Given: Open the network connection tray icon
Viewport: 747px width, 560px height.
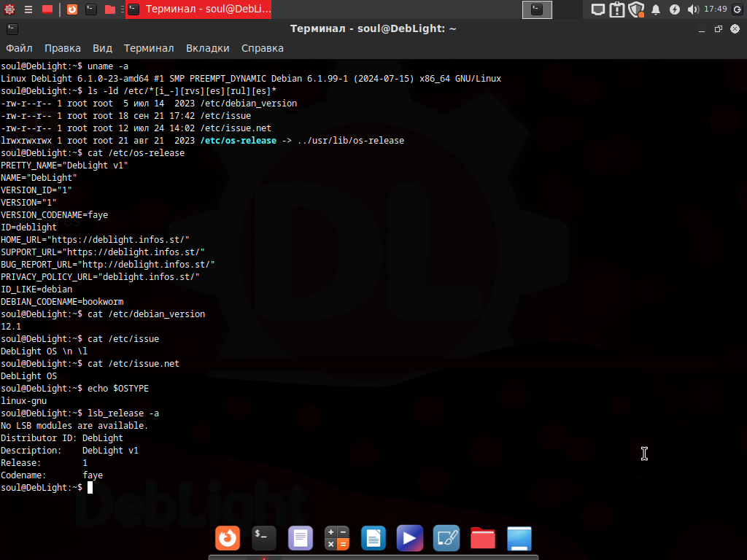Looking at the screenshot, I should tap(597, 9).
